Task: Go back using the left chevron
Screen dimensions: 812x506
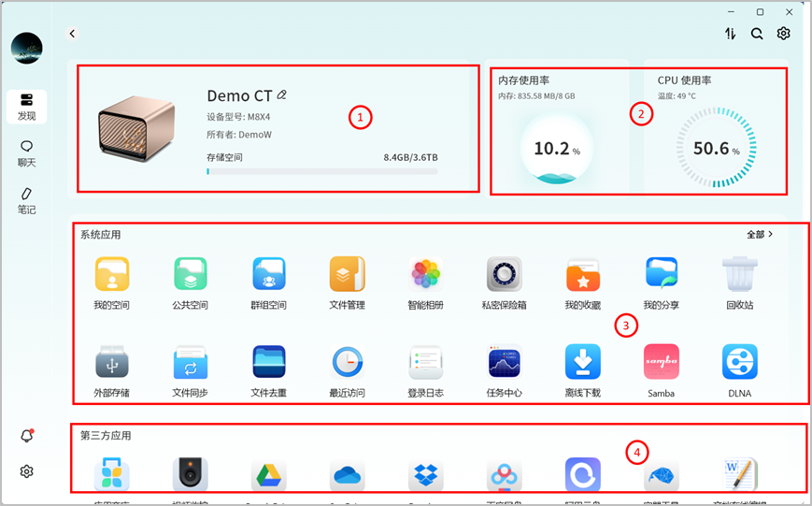Action: point(72,34)
